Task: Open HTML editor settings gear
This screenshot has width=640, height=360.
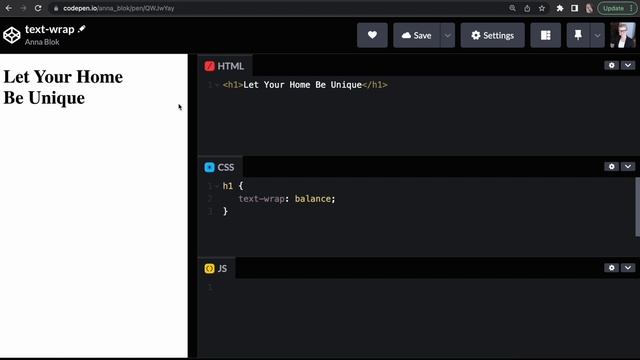Action: [x=611, y=65]
